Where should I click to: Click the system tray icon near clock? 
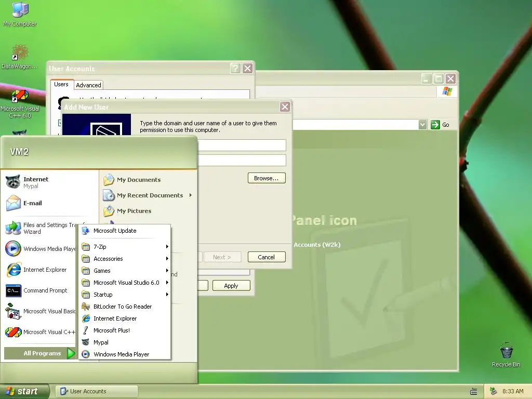pos(494,391)
